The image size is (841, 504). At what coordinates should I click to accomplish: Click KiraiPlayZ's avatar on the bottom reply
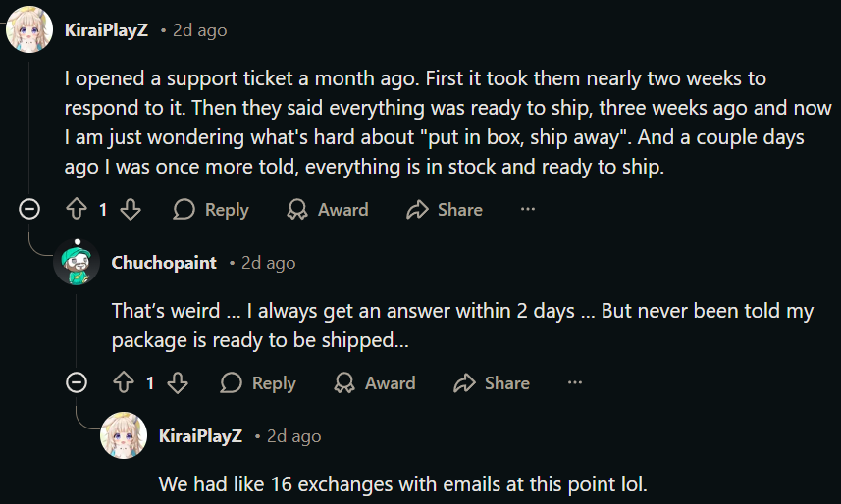pos(124,435)
